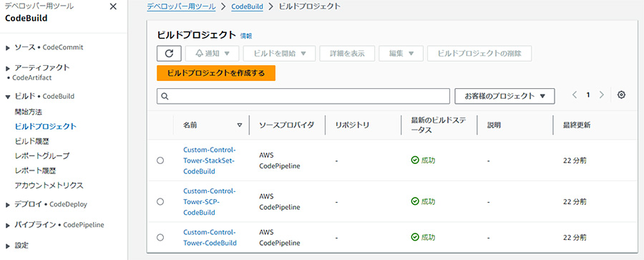Expand the デプロイ CodeDeploy section
The width and height of the screenshot is (644, 260).
pyautogui.click(x=8, y=204)
